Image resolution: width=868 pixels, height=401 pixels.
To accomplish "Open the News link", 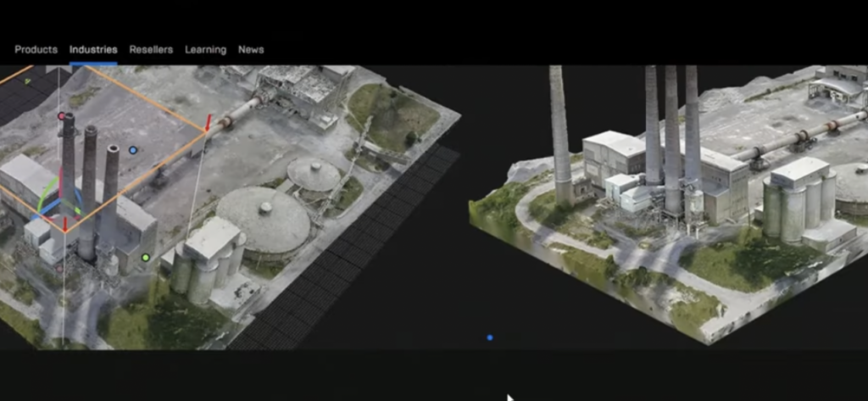I will 251,50.
